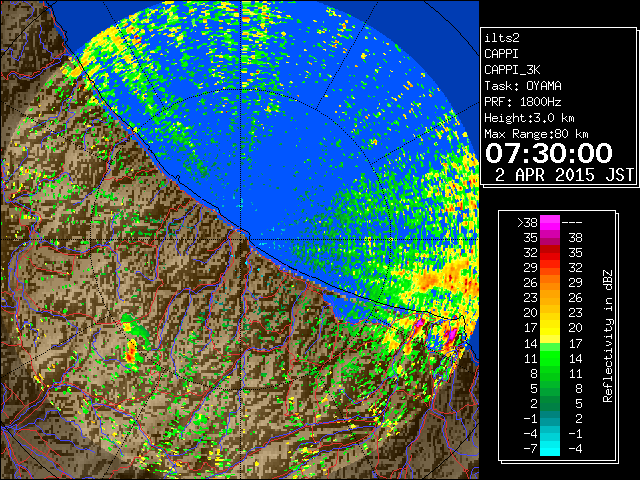This screenshot has height=480, width=640.
Task: Click the magenta >38 dBZ legend swatch
Action: pos(550,222)
